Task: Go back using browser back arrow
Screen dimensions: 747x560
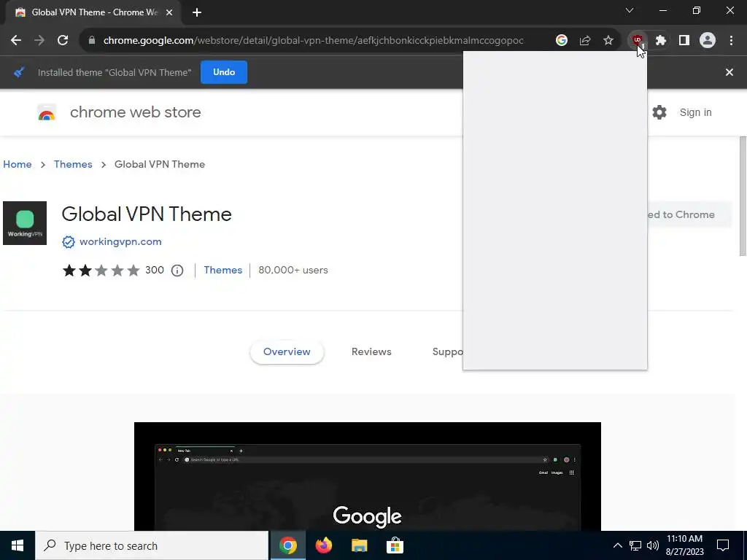Action: coord(16,41)
